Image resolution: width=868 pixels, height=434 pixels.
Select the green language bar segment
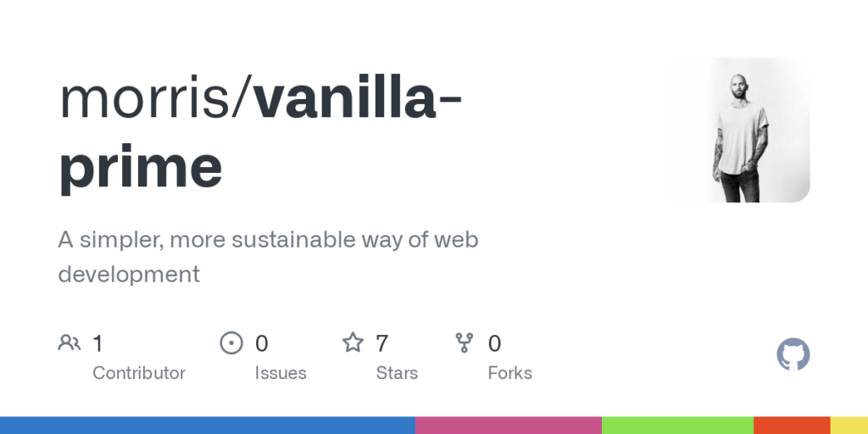(x=677, y=425)
